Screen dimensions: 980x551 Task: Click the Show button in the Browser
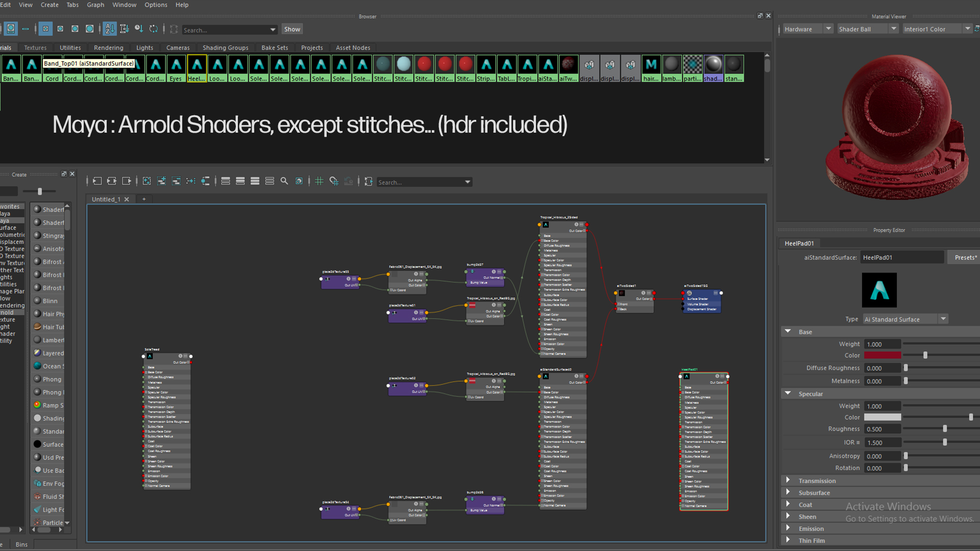[292, 29]
